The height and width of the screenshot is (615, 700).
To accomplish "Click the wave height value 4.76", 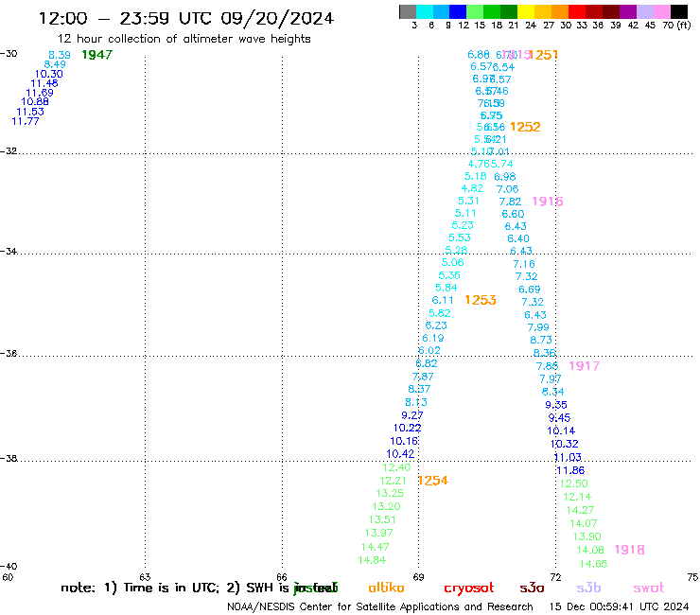I will (479, 164).
